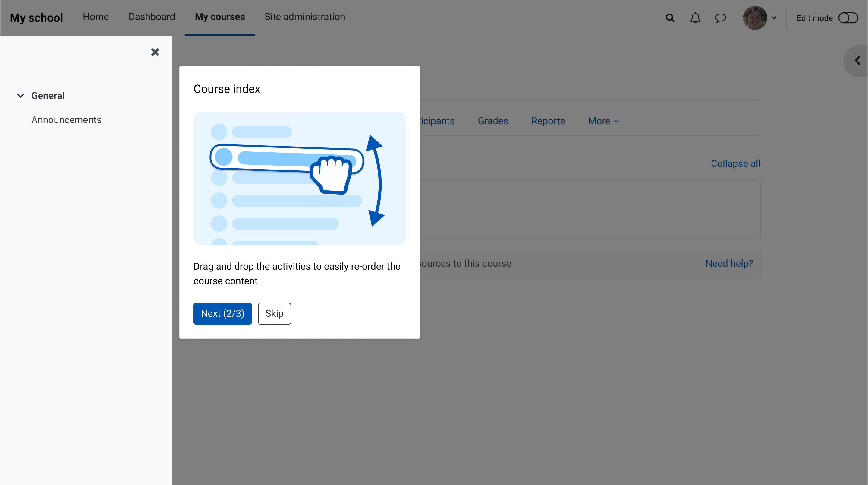The image size is (868, 485).
Task: Switch to the Reports tab
Action: tap(548, 121)
